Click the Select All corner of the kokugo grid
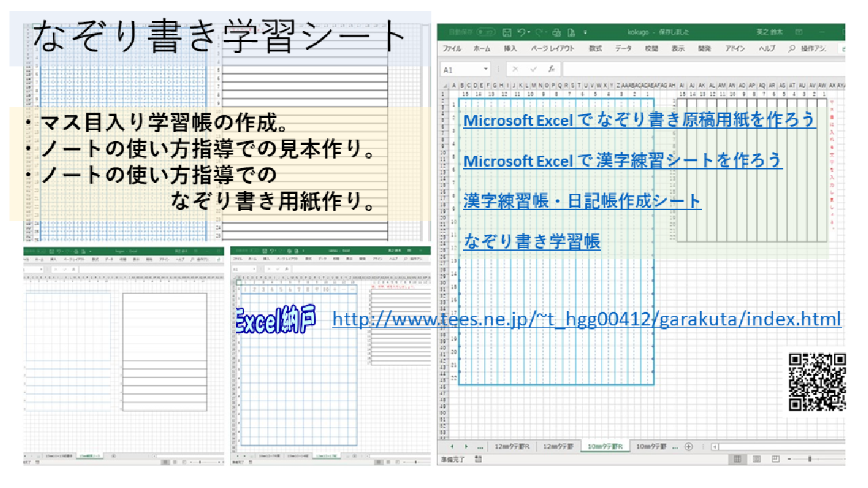 pyautogui.click(x=446, y=85)
